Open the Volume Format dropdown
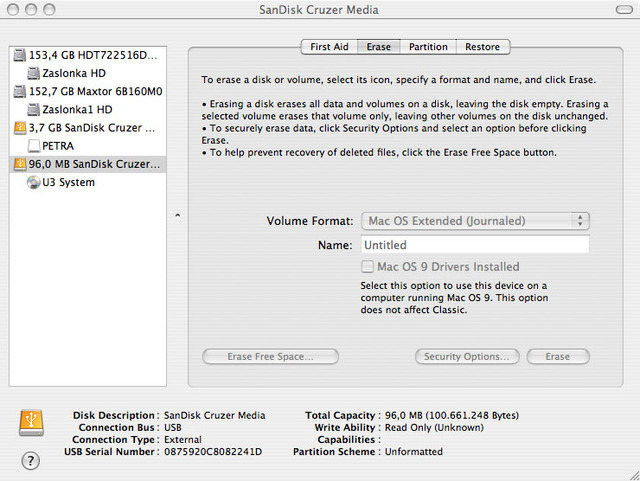 475,221
